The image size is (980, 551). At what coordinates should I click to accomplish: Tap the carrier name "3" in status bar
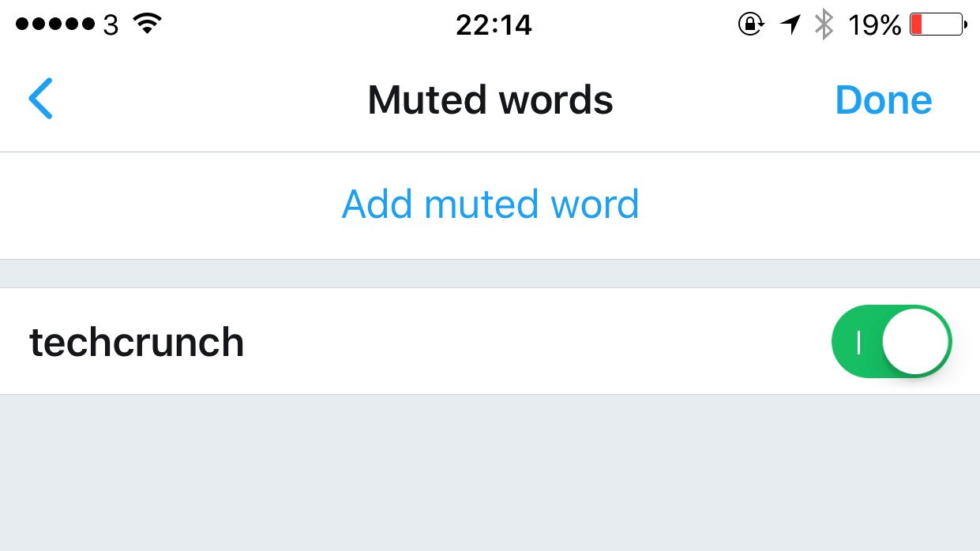pyautogui.click(x=111, y=25)
